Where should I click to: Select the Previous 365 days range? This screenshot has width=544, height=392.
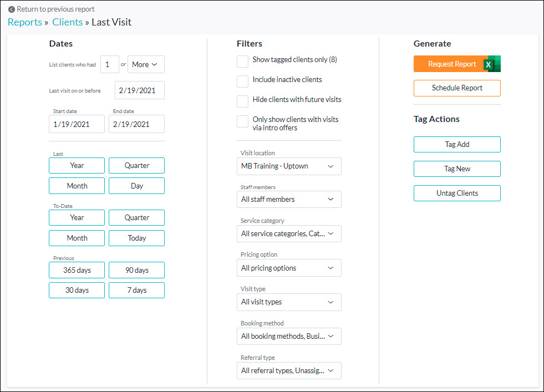point(77,270)
